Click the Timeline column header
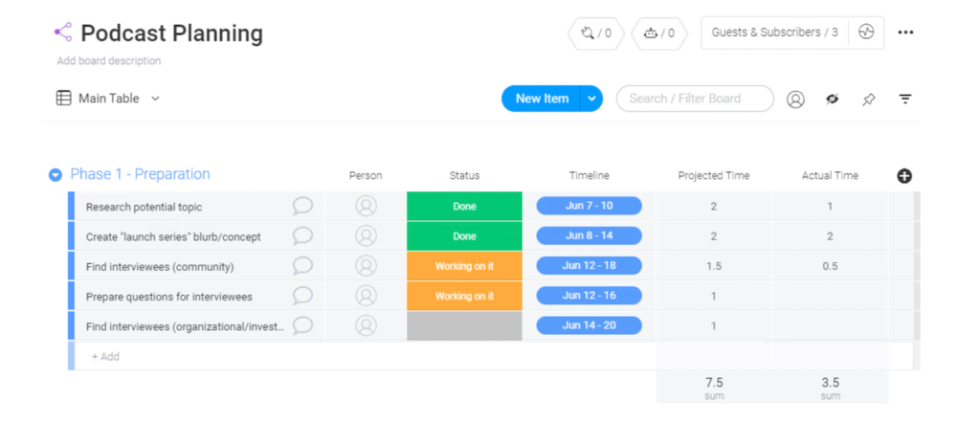The height and width of the screenshot is (423, 980). point(589,175)
